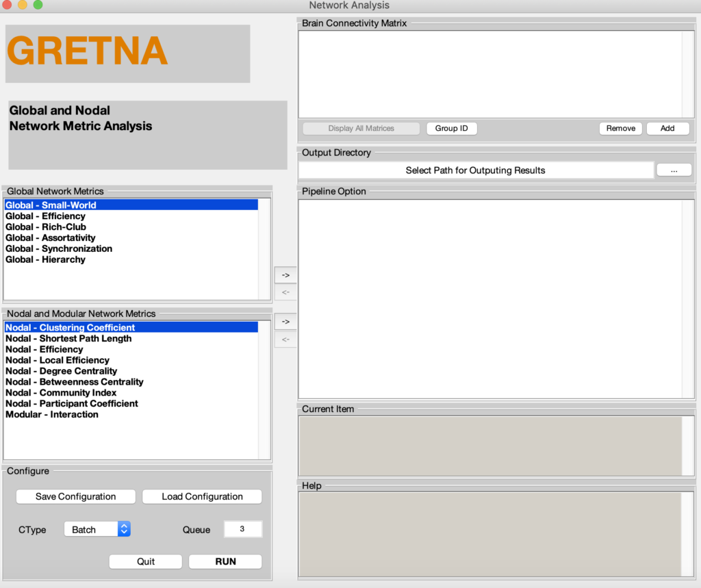
Task: Select Global - Efficiency metric
Action: (131, 216)
